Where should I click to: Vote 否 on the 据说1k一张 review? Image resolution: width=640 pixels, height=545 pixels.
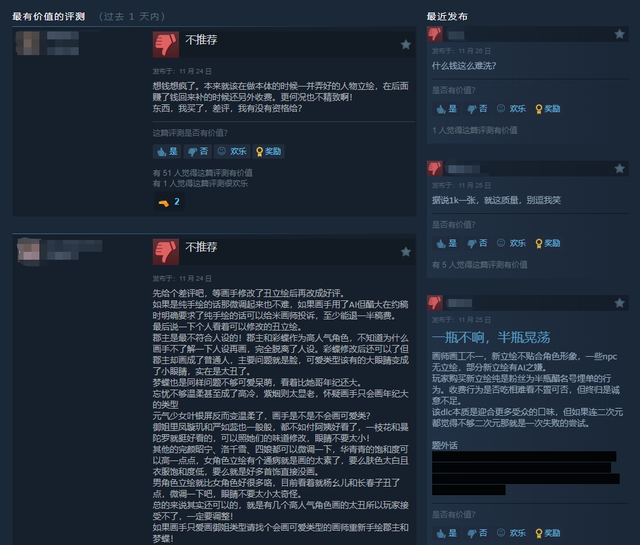point(477,243)
